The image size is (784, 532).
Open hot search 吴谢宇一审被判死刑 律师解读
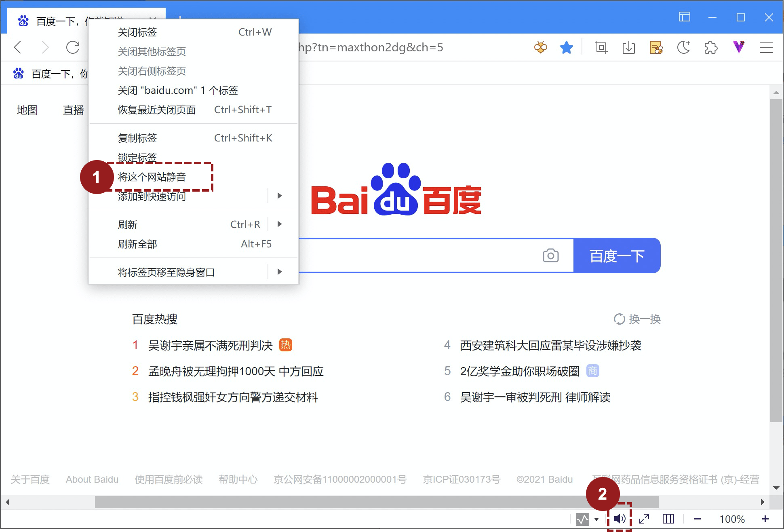point(535,397)
